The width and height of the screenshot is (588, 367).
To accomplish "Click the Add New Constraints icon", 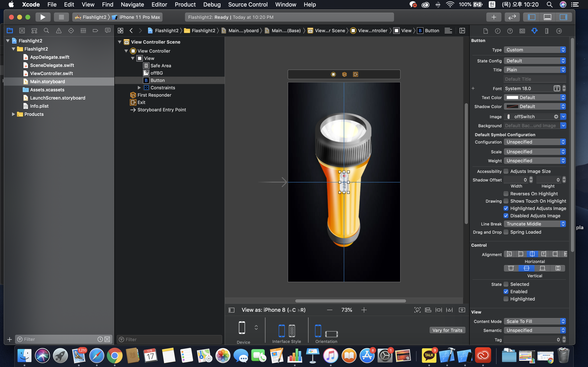I will pyautogui.click(x=439, y=310).
